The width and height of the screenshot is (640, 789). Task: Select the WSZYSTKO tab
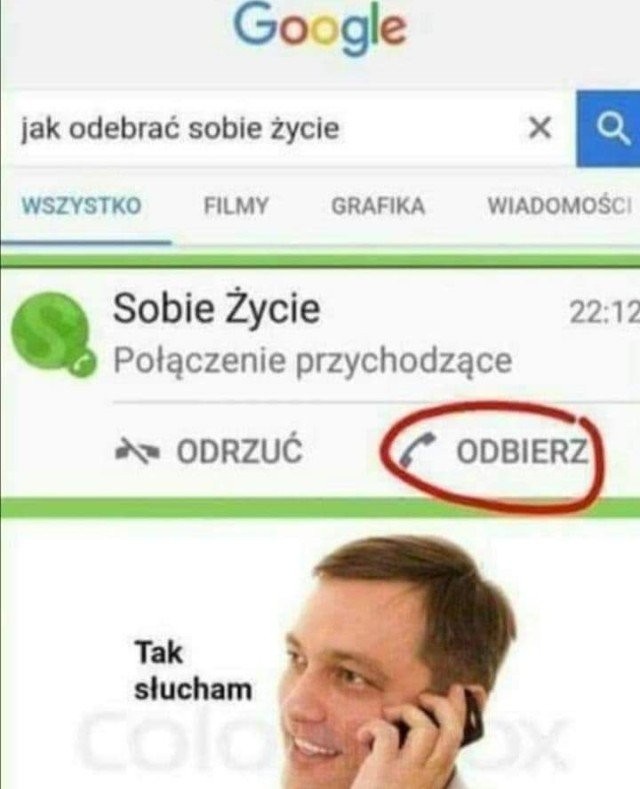(82, 206)
